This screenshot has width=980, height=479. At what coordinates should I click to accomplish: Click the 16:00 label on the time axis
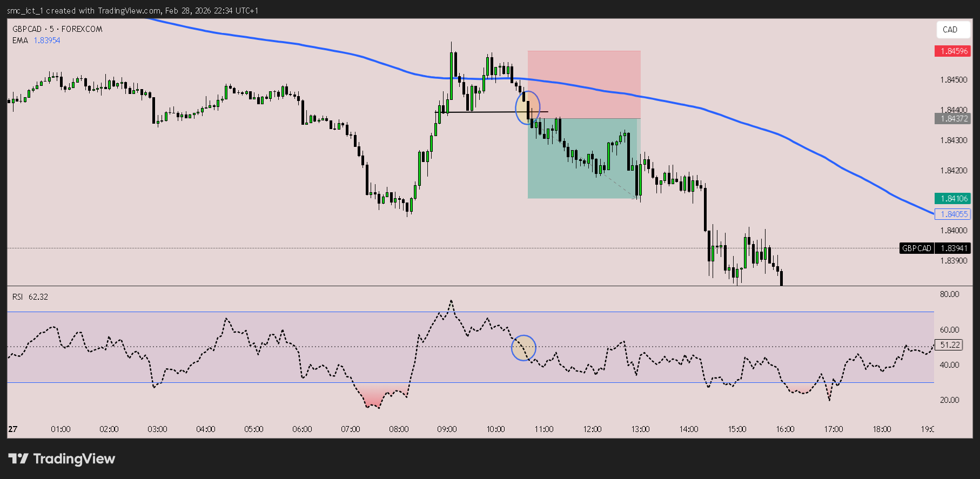(785, 429)
